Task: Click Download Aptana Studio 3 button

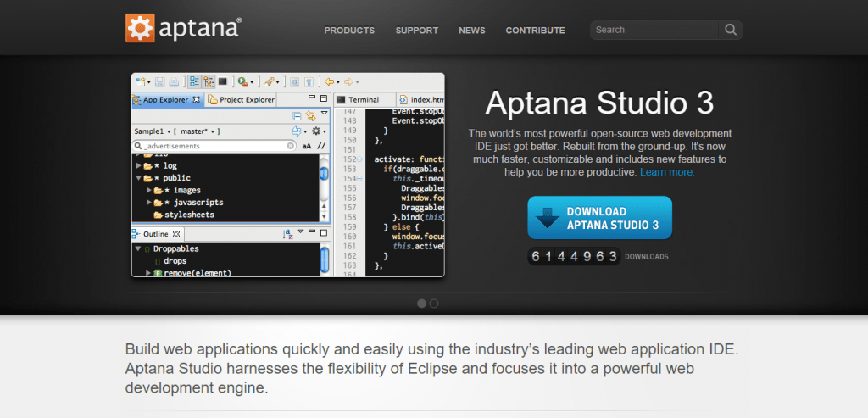Action: click(599, 218)
